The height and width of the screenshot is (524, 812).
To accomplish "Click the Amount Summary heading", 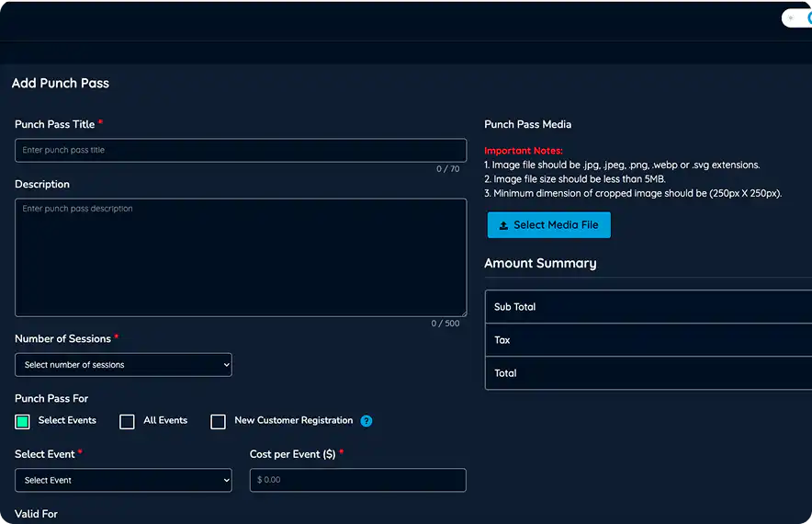I will pyautogui.click(x=540, y=263).
